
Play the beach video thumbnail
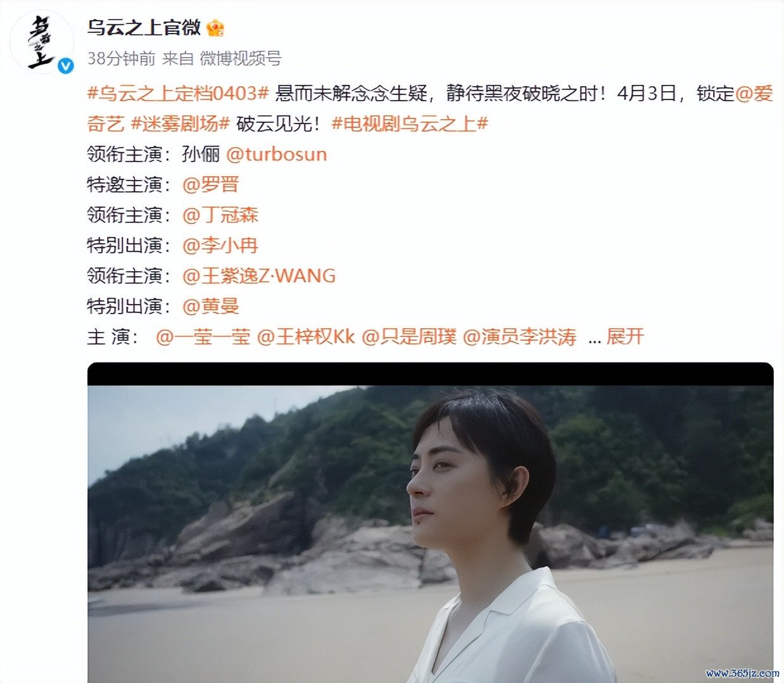coord(430,523)
